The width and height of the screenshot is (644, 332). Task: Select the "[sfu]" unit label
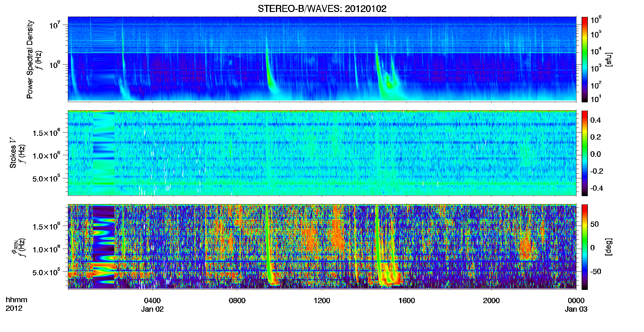coord(609,59)
